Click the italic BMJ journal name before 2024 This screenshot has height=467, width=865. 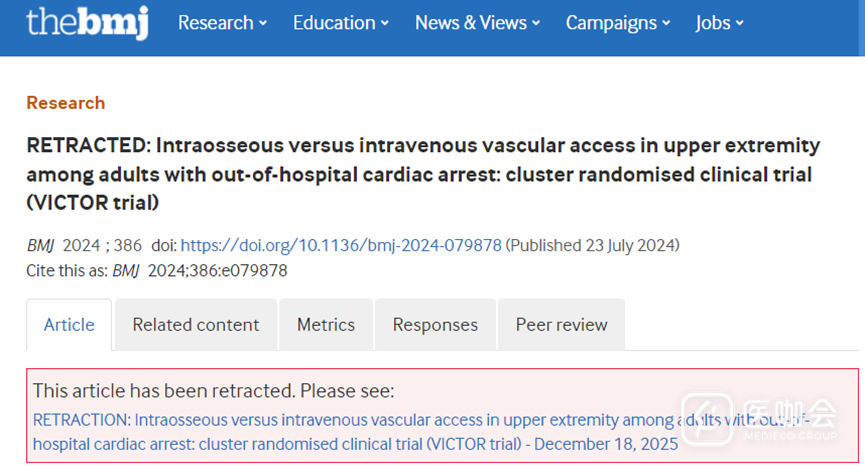[41, 245]
